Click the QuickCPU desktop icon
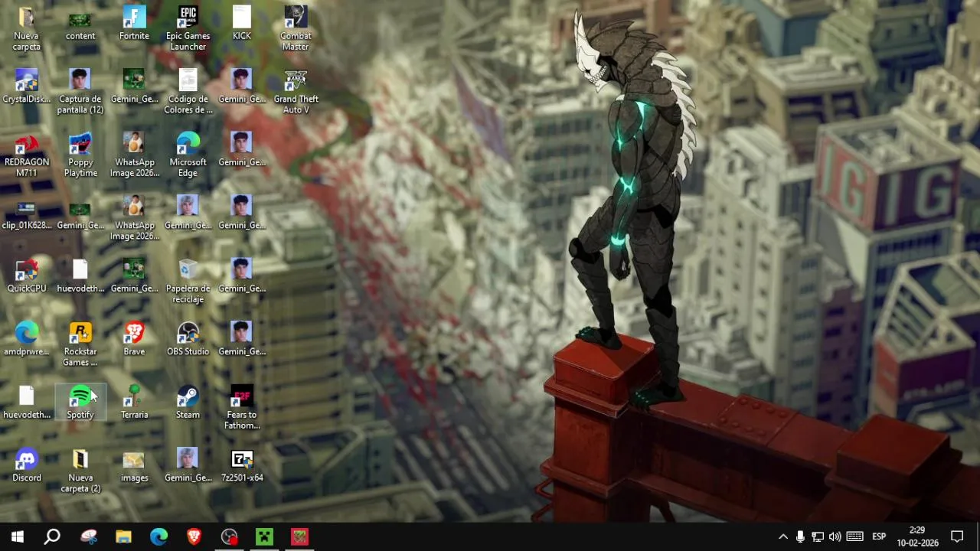Screen dimensions: 980x551 point(27,275)
